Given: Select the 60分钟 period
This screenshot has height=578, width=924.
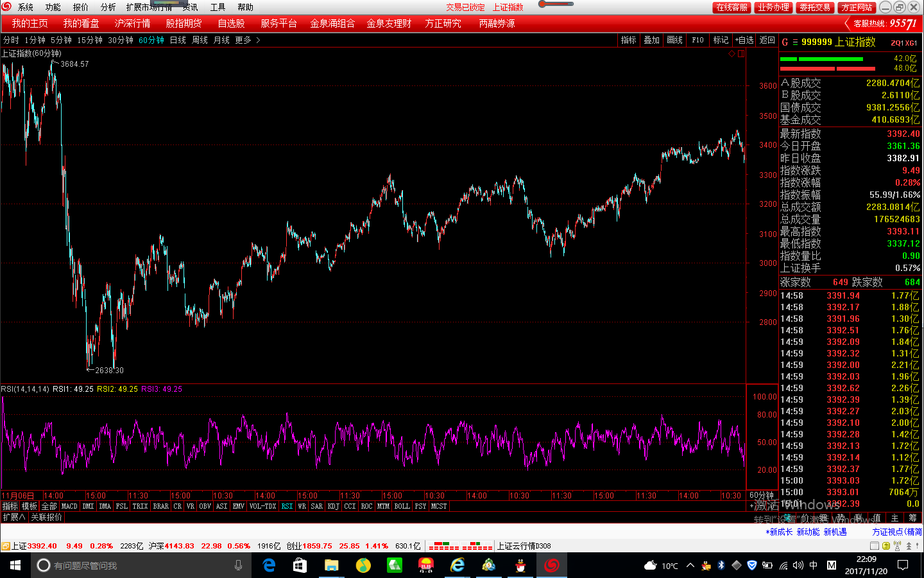Looking at the screenshot, I should click(151, 40).
